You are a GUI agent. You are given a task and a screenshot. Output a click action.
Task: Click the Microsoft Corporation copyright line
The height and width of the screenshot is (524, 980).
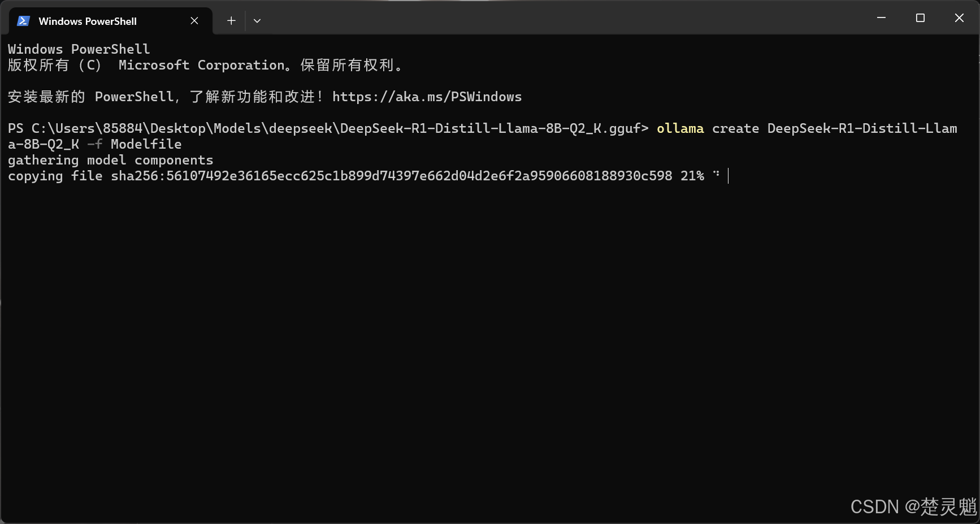click(205, 65)
